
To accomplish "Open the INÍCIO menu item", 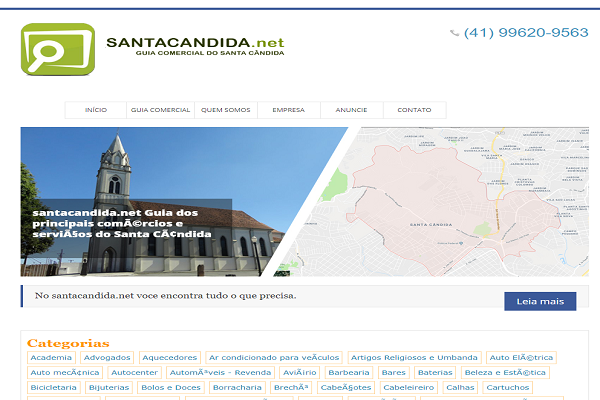I will (x=96, y=110).
